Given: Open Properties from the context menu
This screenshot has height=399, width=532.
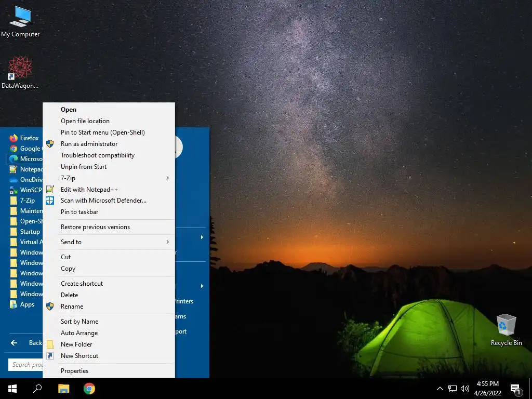Looking at the screenshot, I should tap(109, 371).
